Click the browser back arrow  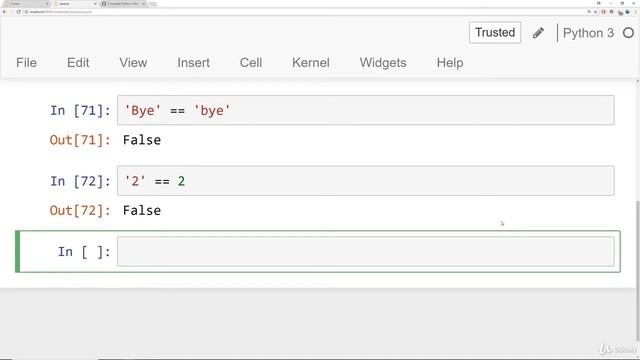4,12
